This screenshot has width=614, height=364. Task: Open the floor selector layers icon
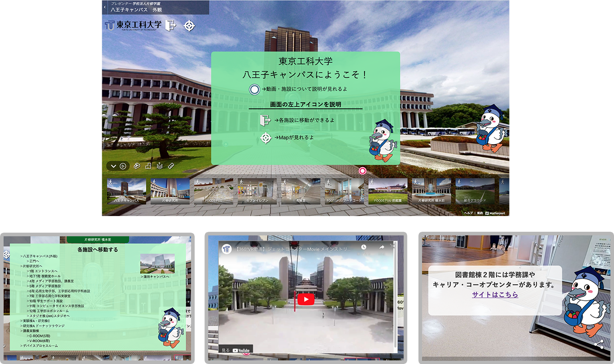tap(160, 166)
